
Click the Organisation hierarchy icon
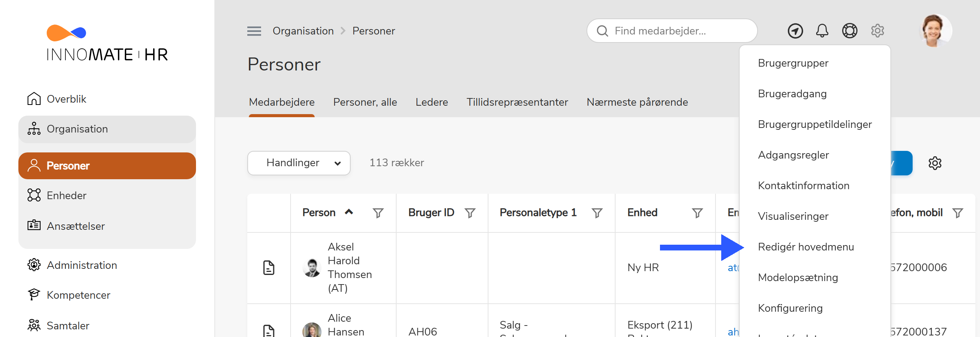tap(34, 129)
